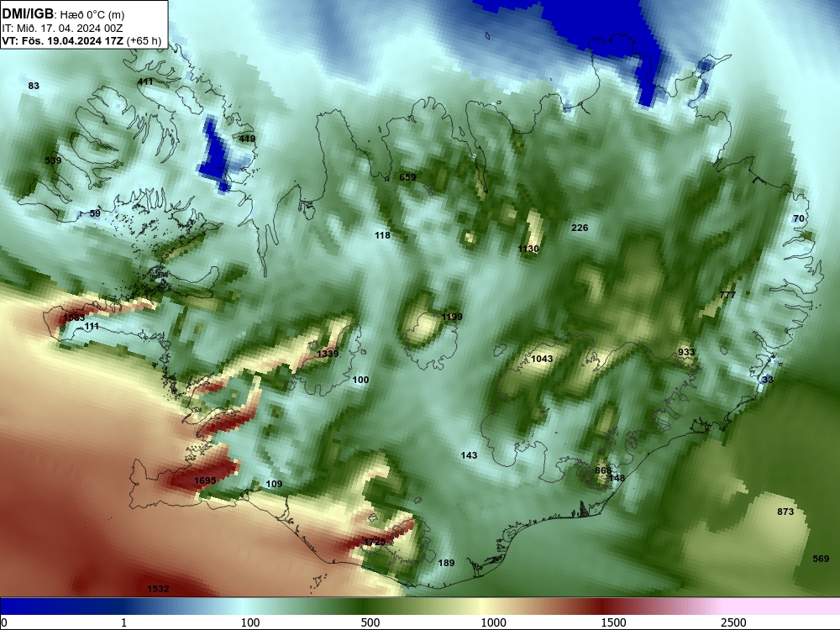Select the map value '569'
840x630 pixels.
point(821,559)
